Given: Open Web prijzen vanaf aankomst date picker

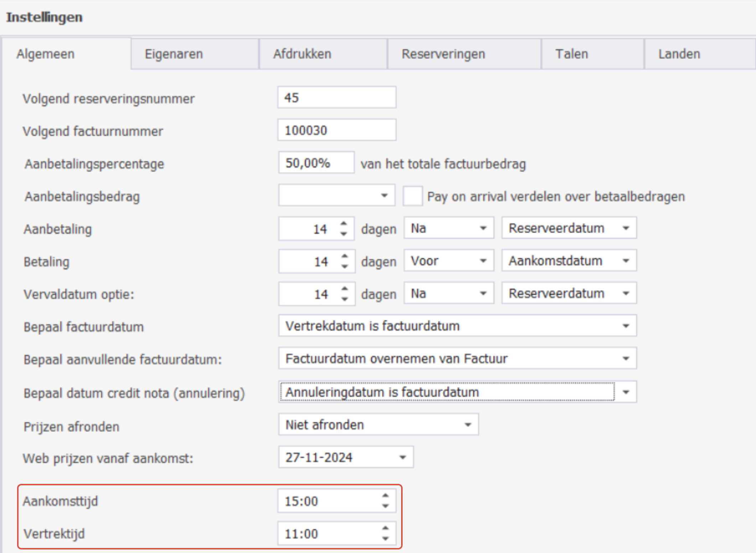Looking at the screenshot, I should 403,458.
